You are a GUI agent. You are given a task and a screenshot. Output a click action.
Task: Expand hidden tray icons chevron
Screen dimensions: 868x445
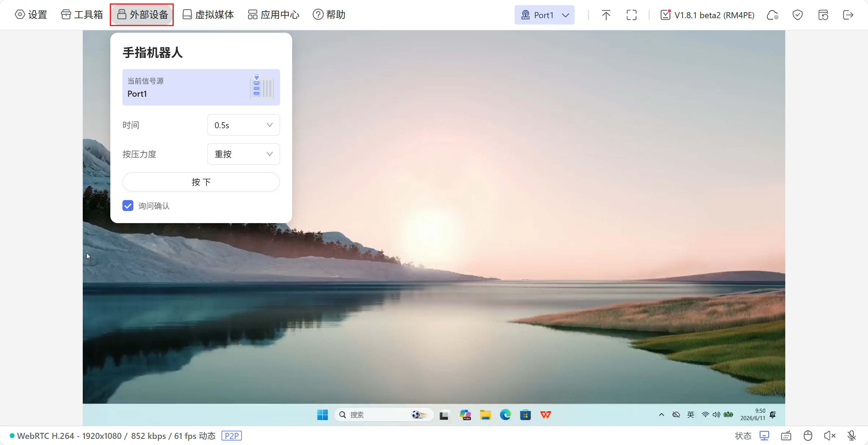click(661, 415)
